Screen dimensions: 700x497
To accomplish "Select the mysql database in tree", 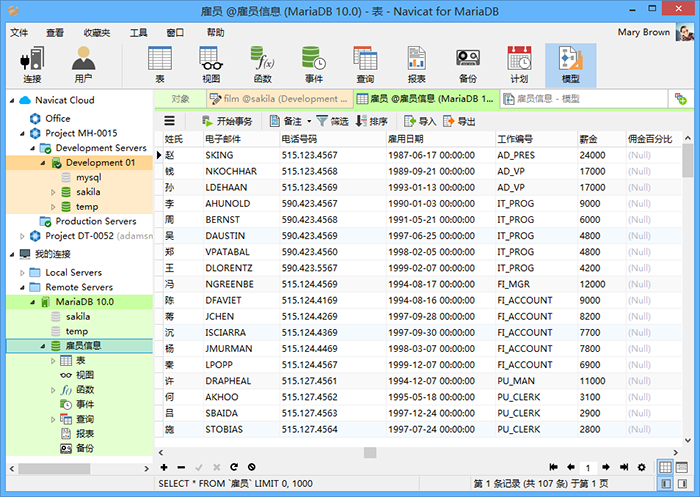I will (88, 178).
